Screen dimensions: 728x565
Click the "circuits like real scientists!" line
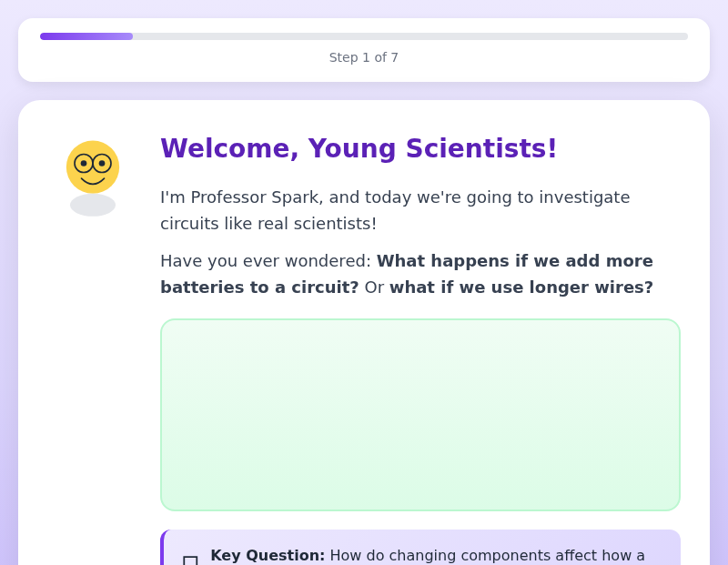coord(268,224)
